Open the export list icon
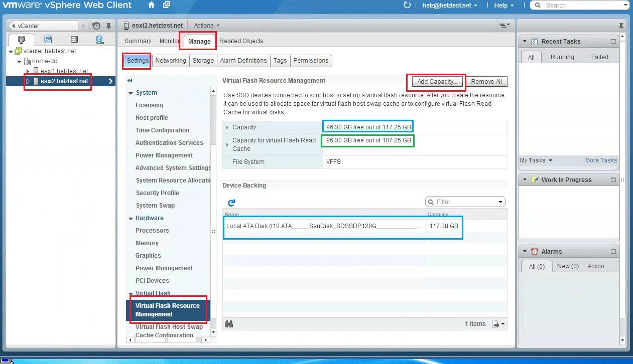This screenshot has height=364, width=633. pos(498,324)
